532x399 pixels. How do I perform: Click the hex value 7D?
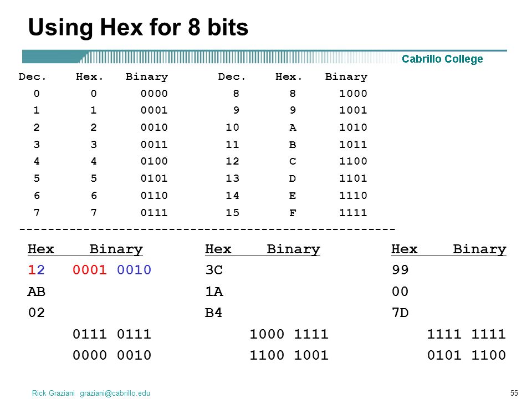[x=400, y=313]
